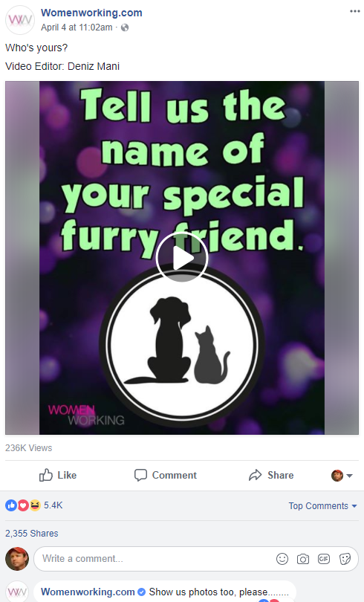Expand the Top Comments sorting dropdown
The width and height of the screenshot is (364, 602).
(322, 506)
